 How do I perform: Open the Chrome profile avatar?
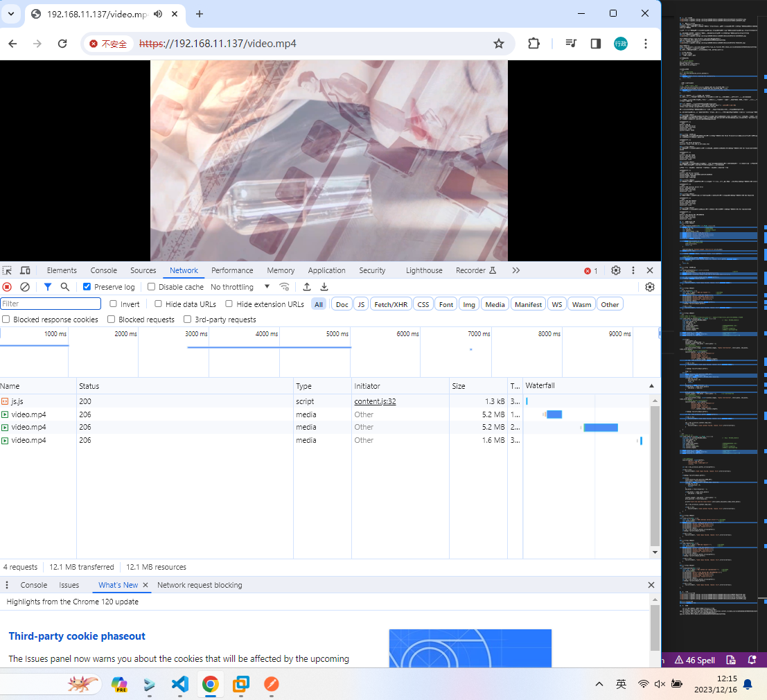[621, 44]
